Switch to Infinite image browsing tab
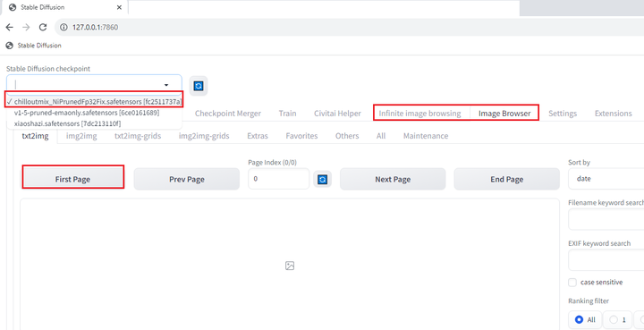The height and width of the screenshot is (330, 644). point(419,114)
